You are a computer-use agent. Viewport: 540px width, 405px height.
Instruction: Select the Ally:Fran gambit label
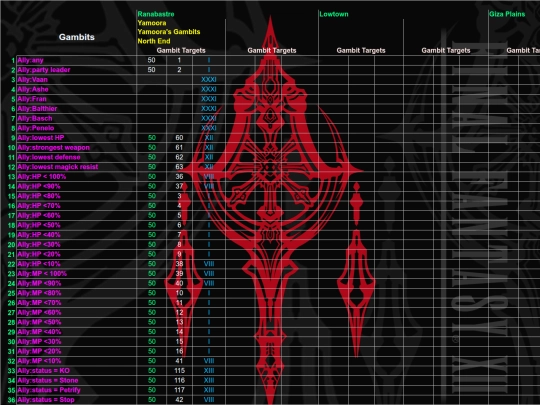pyautogui.click(x=32, y=99)
